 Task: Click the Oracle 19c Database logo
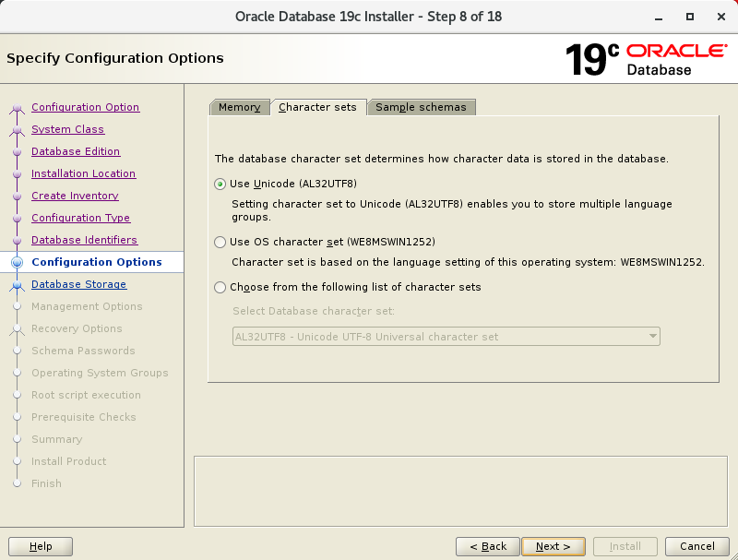(x=647, y=59)
